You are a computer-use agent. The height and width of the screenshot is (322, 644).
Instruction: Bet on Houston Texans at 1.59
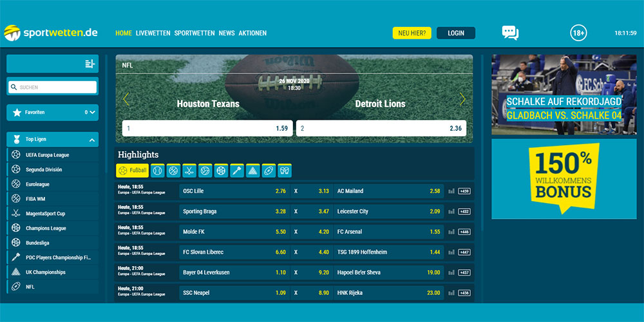pyautogui.click(x=207, y=128)
